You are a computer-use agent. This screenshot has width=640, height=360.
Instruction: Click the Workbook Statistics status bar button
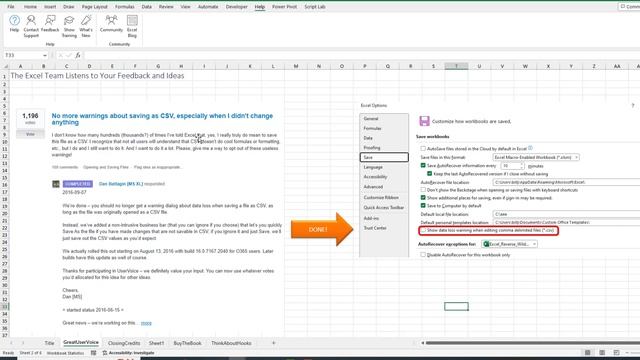pos(65,353)
